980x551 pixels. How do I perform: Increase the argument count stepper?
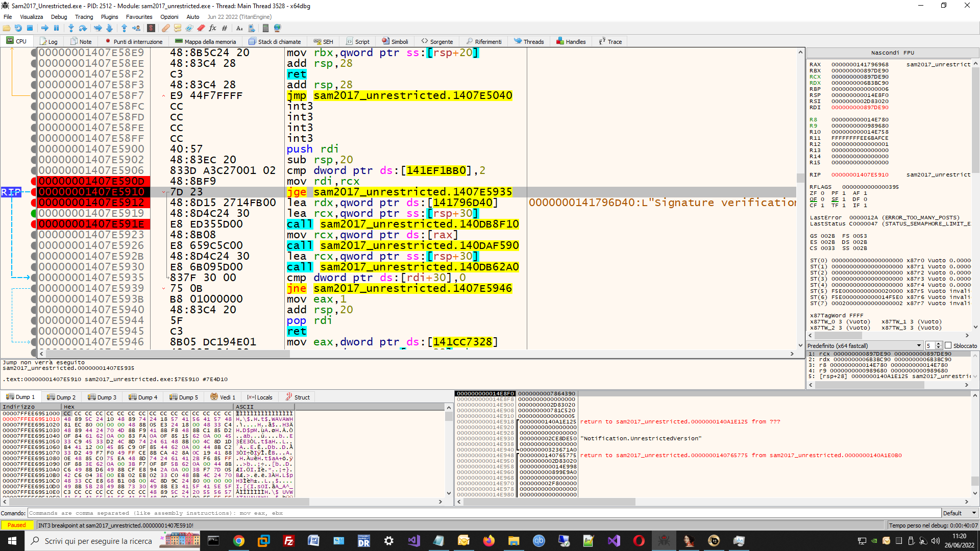pos(938,343)
